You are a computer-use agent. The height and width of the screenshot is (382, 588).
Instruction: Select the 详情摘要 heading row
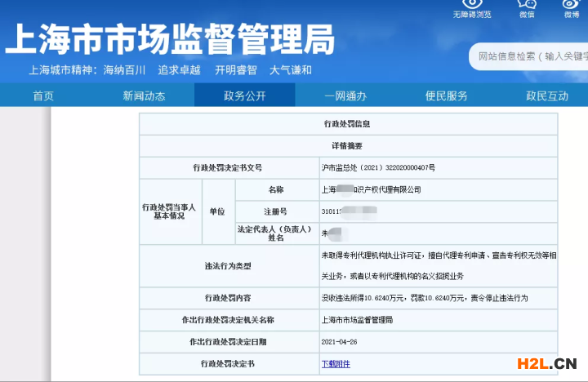349,146
